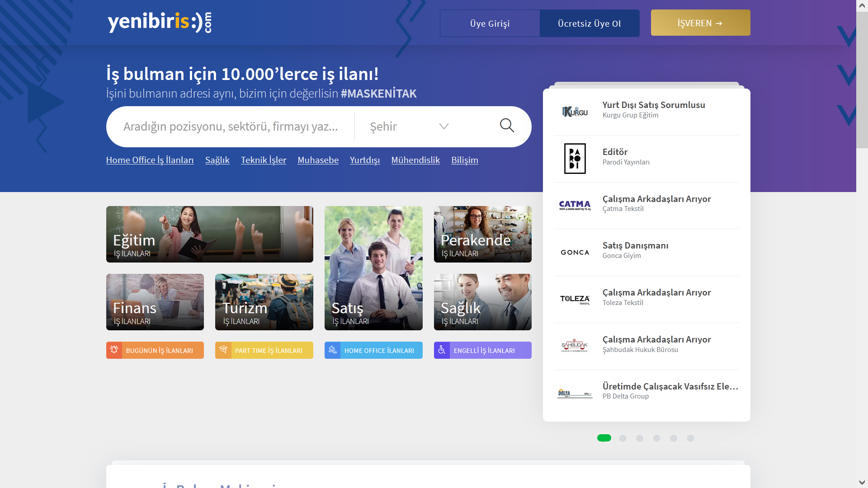This screenshot has height=488, width=868.
Task: Open Turizm İş İlanları tile
Action: [264, 302]
